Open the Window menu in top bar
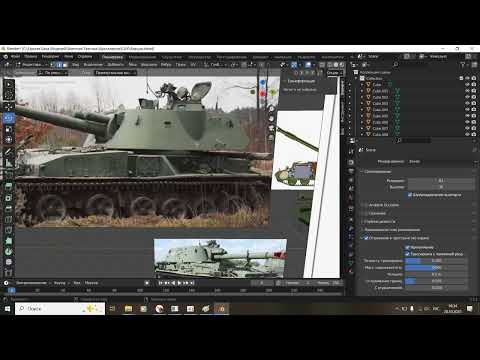This screenshot has width=480, height=360. pyautogui.click(x=68, y=56)
